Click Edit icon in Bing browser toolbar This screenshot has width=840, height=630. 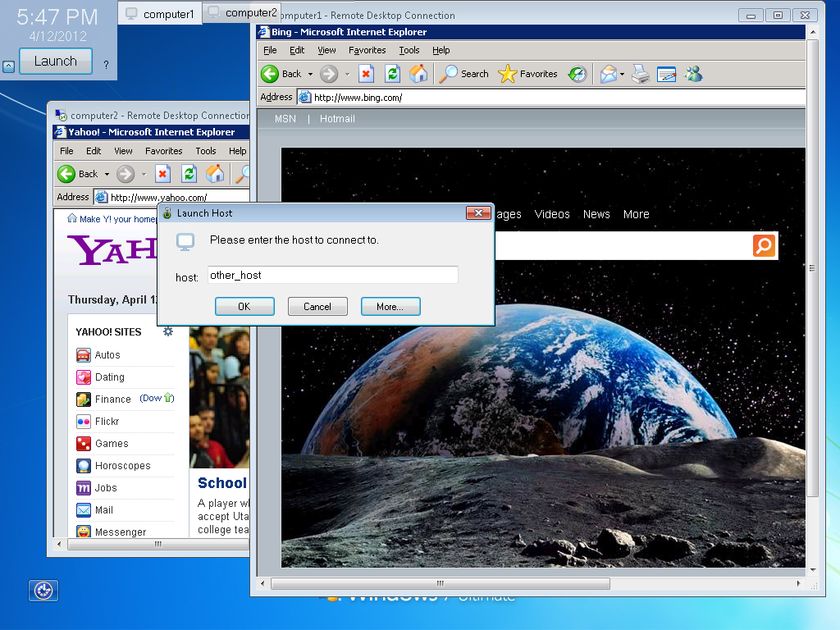pyautogui.click(x=666, y=74)
